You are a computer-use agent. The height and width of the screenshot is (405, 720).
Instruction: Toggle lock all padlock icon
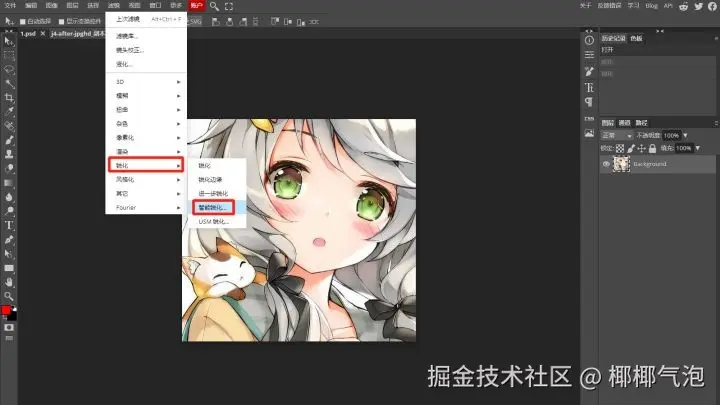point(652,148)
